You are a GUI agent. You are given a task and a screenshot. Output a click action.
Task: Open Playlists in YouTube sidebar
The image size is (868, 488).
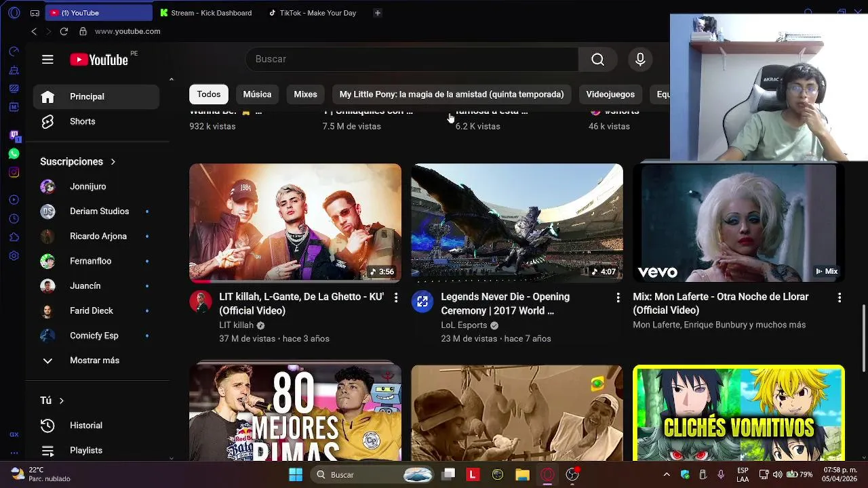(96, 451)
